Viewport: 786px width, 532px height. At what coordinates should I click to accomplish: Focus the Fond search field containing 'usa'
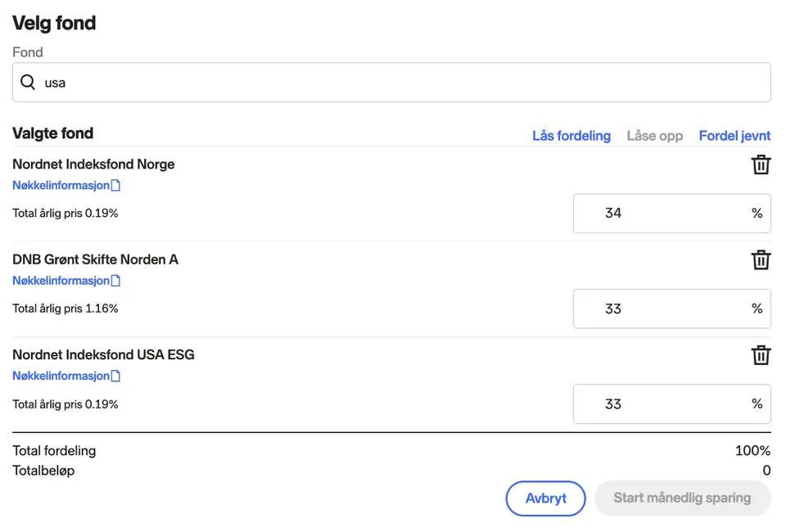coord(391,82)
